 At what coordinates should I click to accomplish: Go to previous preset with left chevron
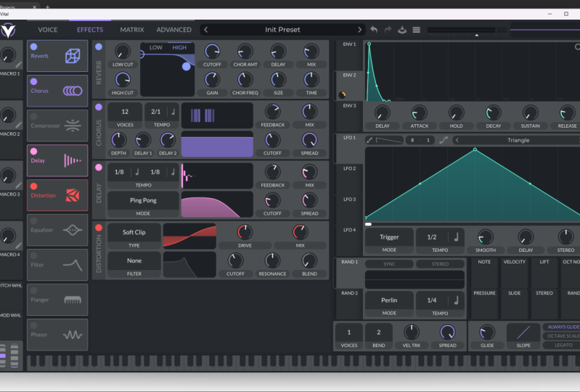point(206,30)
